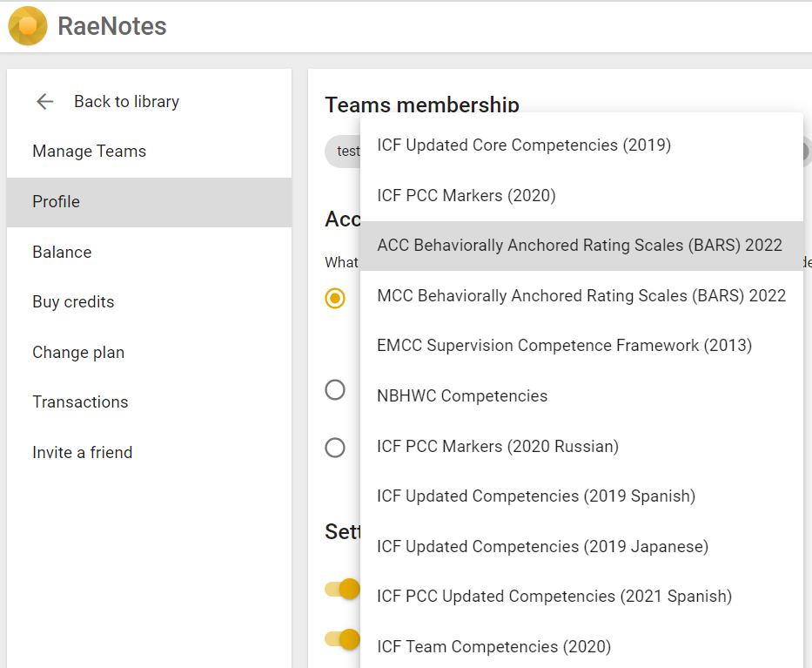Select NBHWC Competencies option
This screenshot has width=812, height=668.
[581, 396]
